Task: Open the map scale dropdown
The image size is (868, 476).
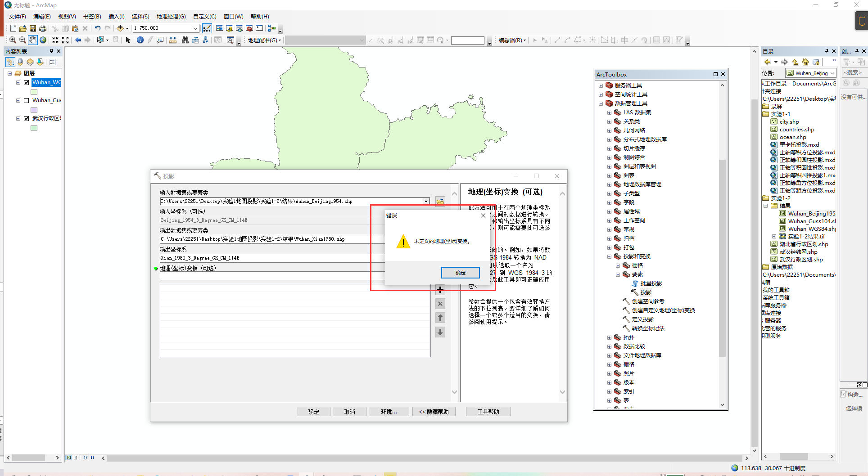Action: tap(195, 28)
